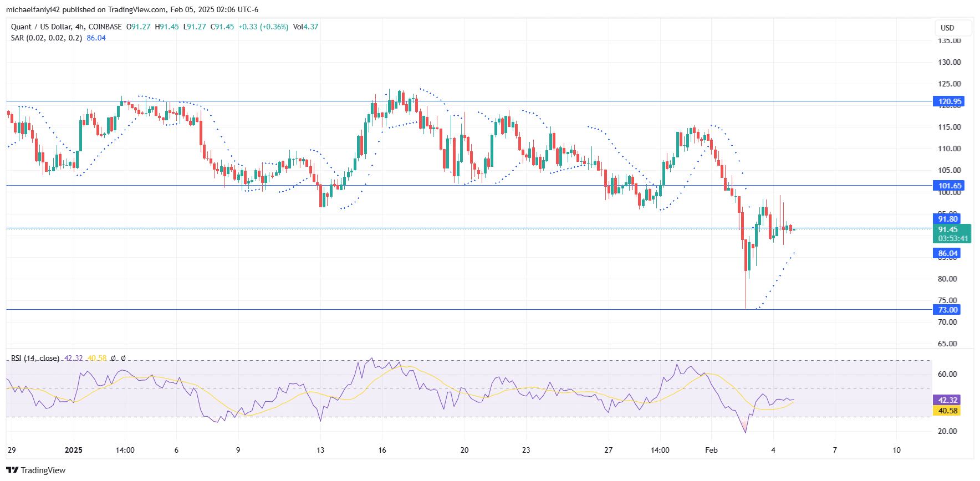The width and height of the screenshot is (980, 481).
Task: Click the blue 120.95 price line label
Action: coord(950,101)
